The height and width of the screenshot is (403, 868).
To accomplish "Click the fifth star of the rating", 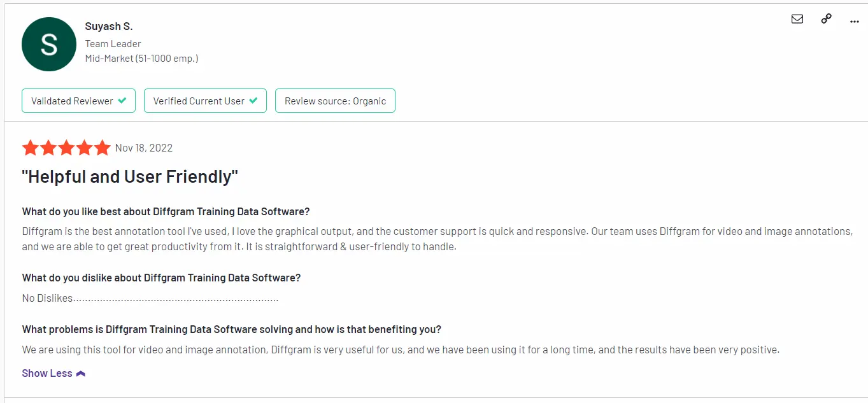I will point(103,147).
